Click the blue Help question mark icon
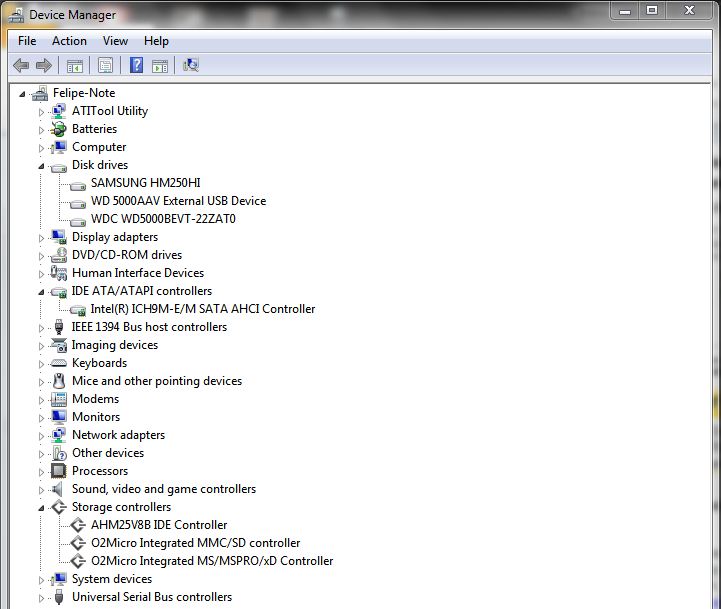This screenshot has height=609, width=721. coord(137,65)
